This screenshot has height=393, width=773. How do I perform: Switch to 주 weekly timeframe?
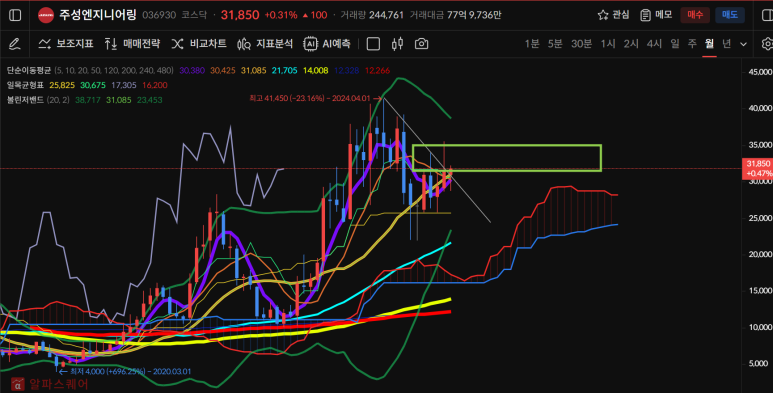pos(692,44)
